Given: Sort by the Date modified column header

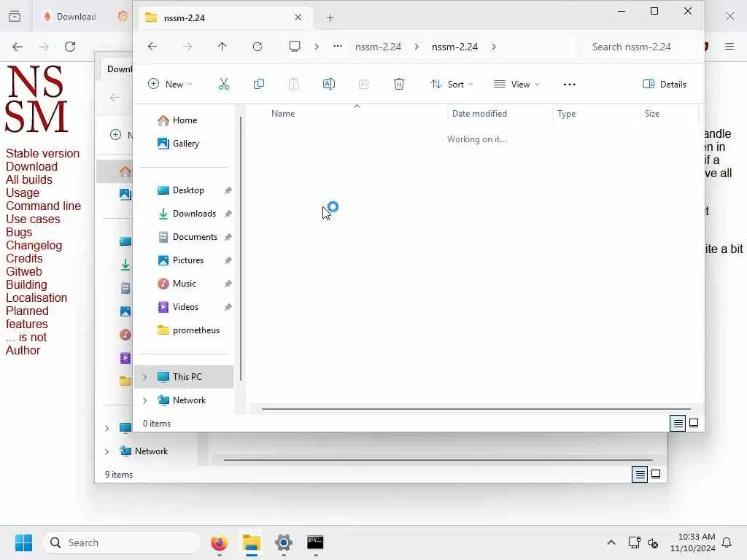Looking at the screenshot, I should pos(479,114).
